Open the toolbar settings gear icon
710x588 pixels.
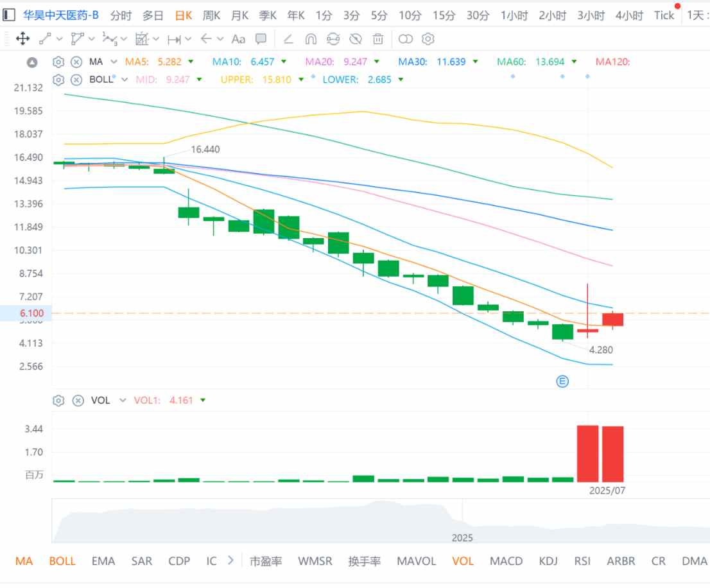(x=428, y=39)
